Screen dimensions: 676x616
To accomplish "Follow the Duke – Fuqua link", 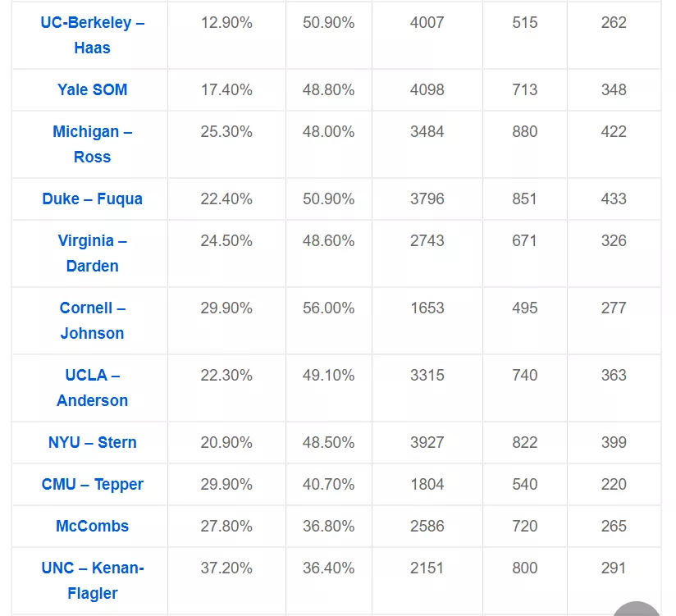I will point(92,199).
